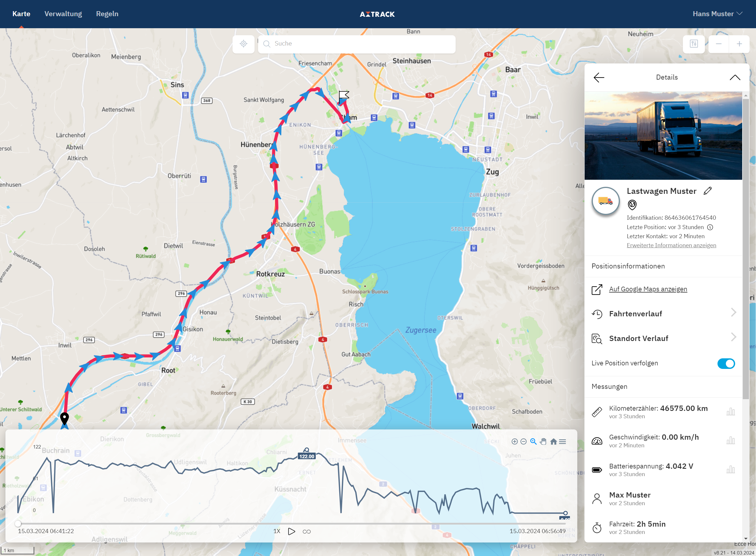Screen dimensions: 756x556
Task: Go back using the Details panel arrow
Action: point(599,78)
